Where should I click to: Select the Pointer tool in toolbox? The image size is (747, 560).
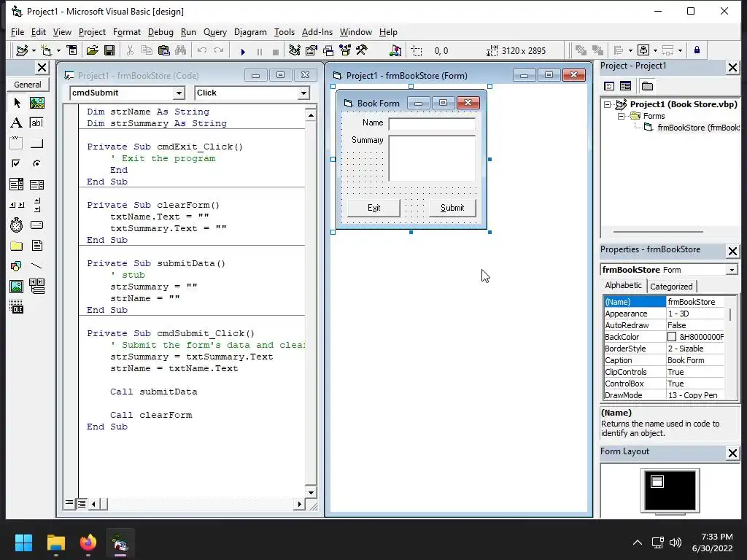click(x=17, y=103)
